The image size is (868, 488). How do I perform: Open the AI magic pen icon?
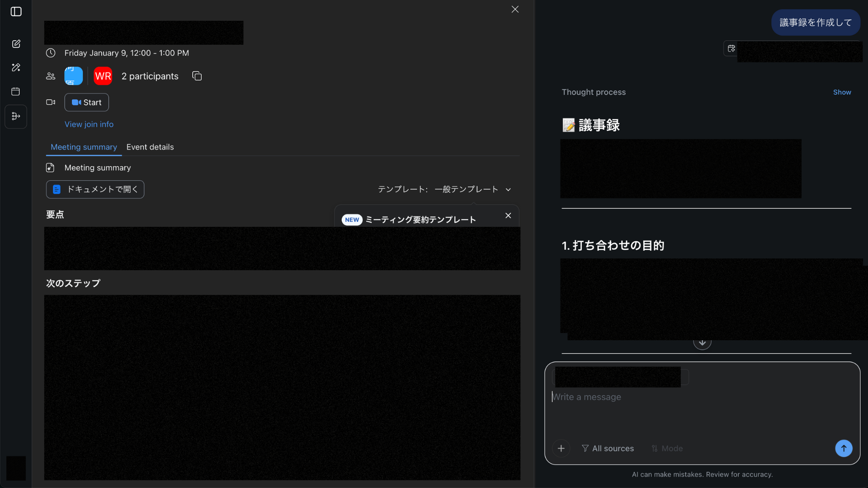(x=16, y=67)
